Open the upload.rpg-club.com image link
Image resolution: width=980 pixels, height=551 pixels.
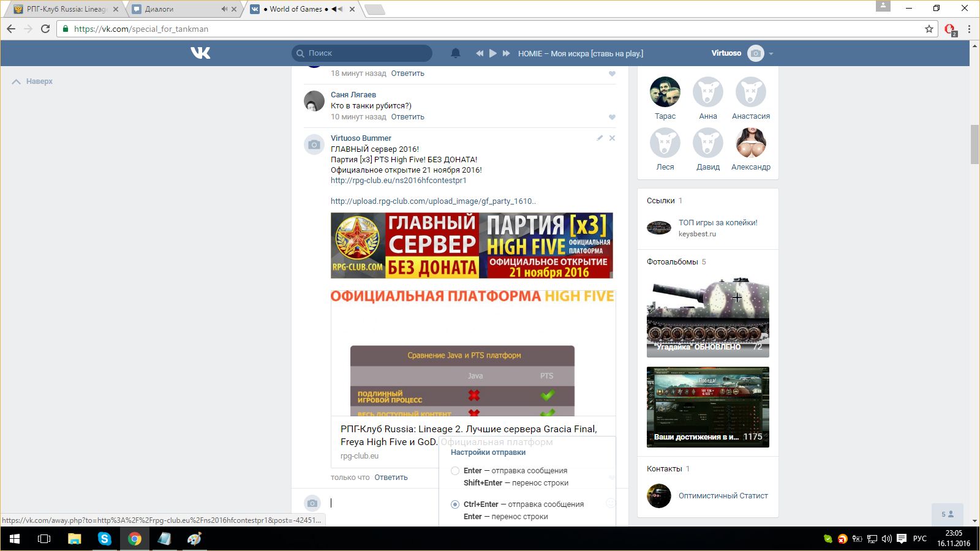tap(433, 201)
